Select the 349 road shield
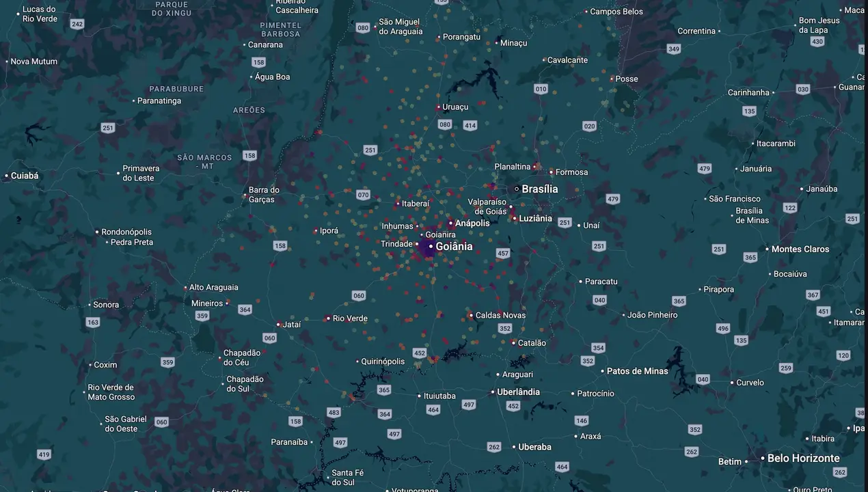 pyautogui.click(x=674, y=49)
